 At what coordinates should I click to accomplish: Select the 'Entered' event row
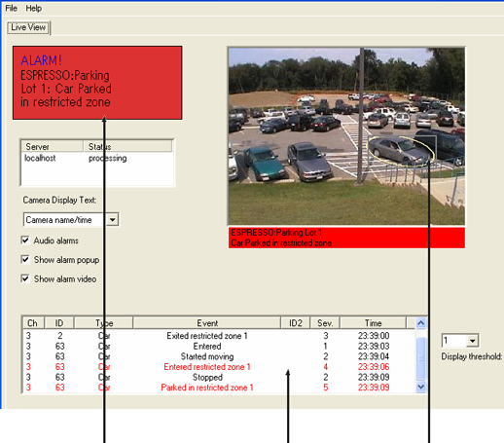219,346
